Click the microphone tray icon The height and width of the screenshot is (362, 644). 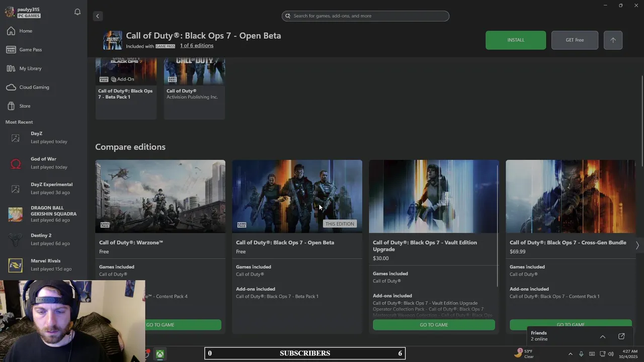(581, 354)
